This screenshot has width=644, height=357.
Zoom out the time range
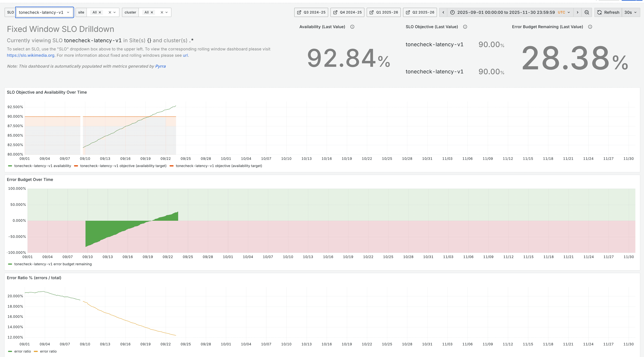[587, 12]
